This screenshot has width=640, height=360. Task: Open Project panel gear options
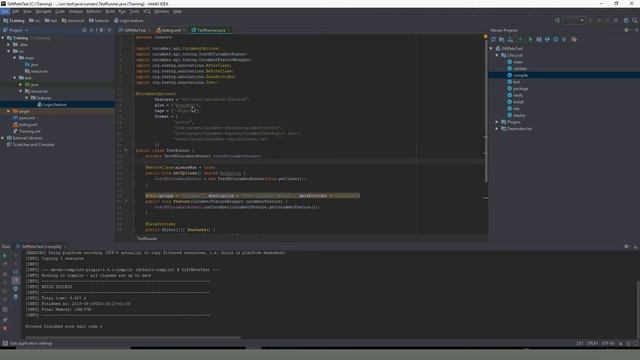pos(101,30)
